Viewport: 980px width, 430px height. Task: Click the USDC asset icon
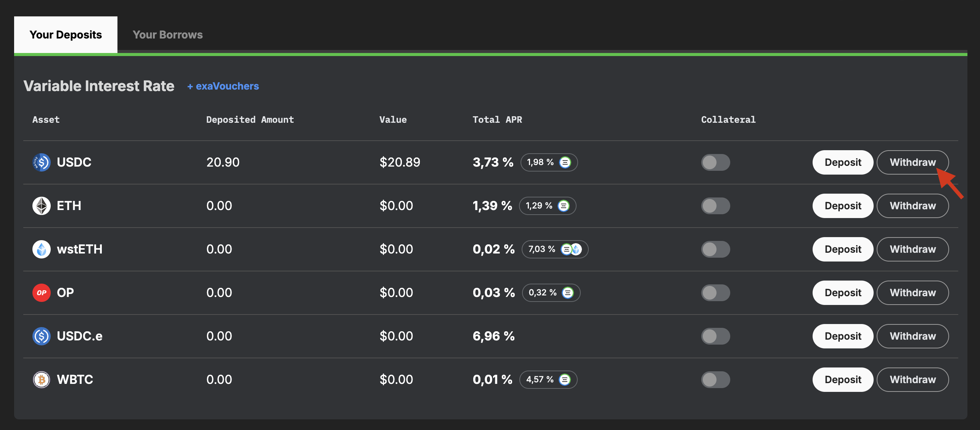click(x=42, y=162)
